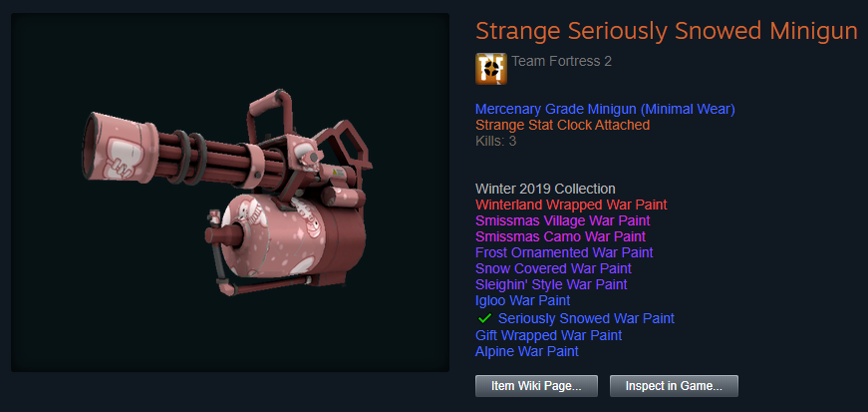Select Gift Wrapped War Paint

[548, 335]
